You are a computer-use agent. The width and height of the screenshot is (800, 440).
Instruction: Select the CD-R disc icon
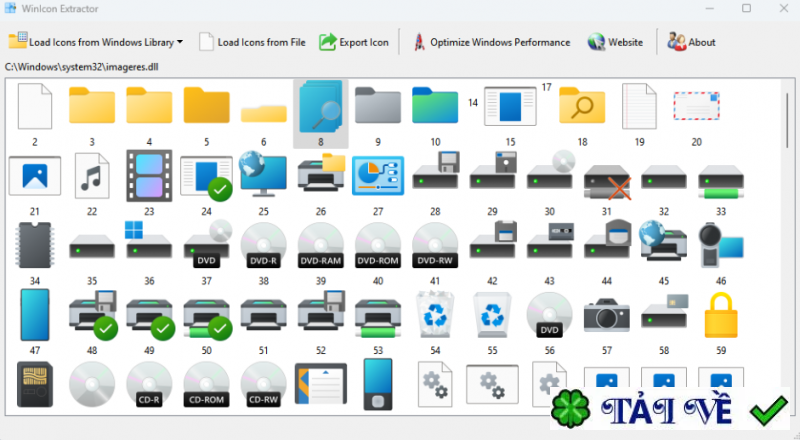click(x=149, y=384)
